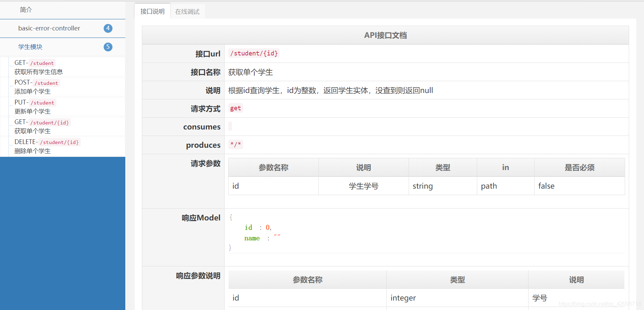Click the path cell in request parameters

(x=506, y=186)
